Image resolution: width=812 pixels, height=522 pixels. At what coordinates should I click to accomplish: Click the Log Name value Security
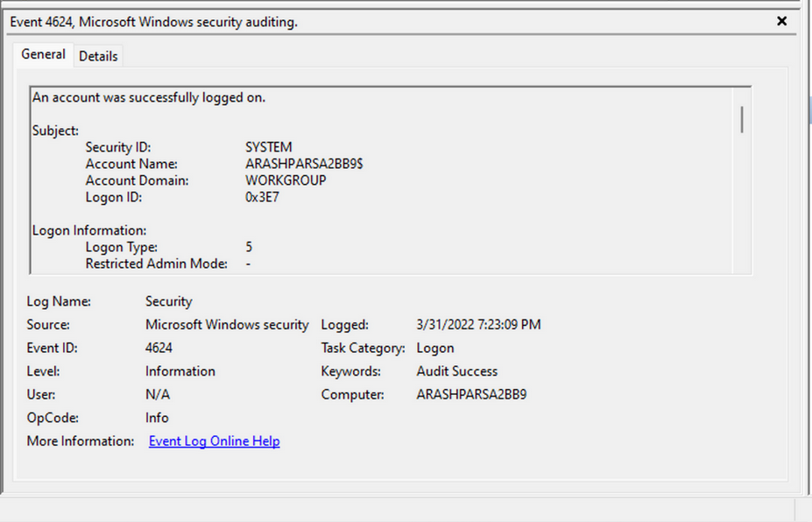pos(168,300)
